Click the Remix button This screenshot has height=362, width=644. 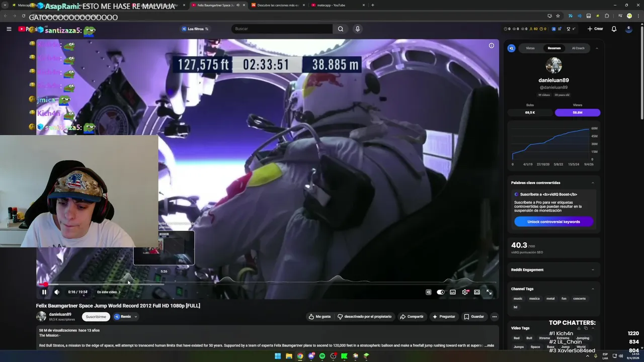[x=123, y=317]
